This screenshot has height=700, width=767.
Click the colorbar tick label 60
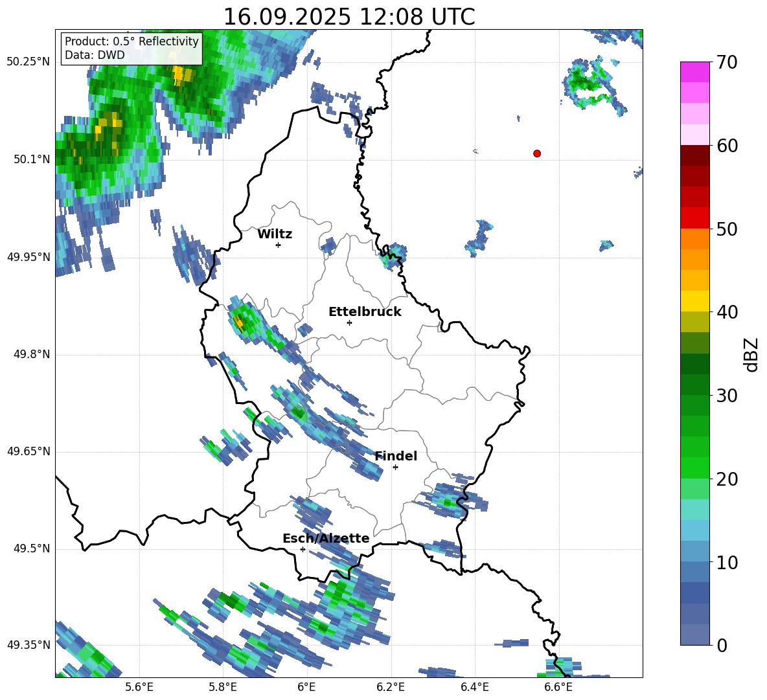point(727,146)
